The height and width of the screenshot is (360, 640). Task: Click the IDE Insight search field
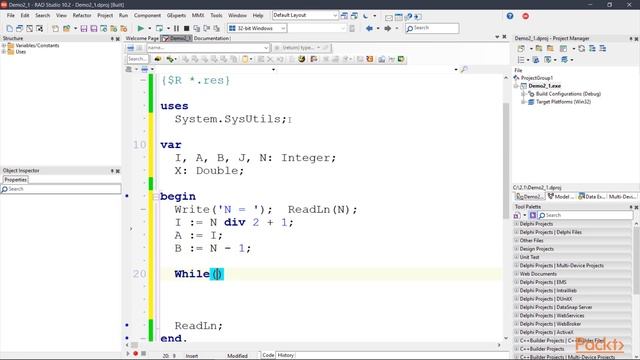[432, 28]
